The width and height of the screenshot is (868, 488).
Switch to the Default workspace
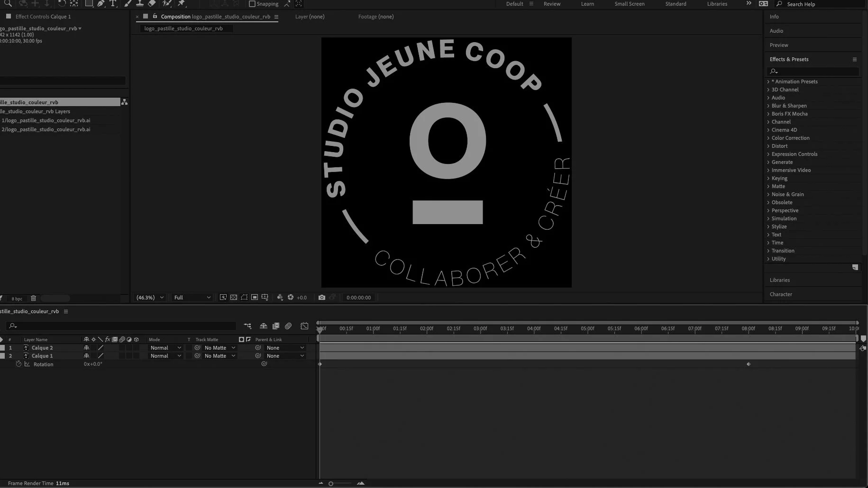[514, 4]
